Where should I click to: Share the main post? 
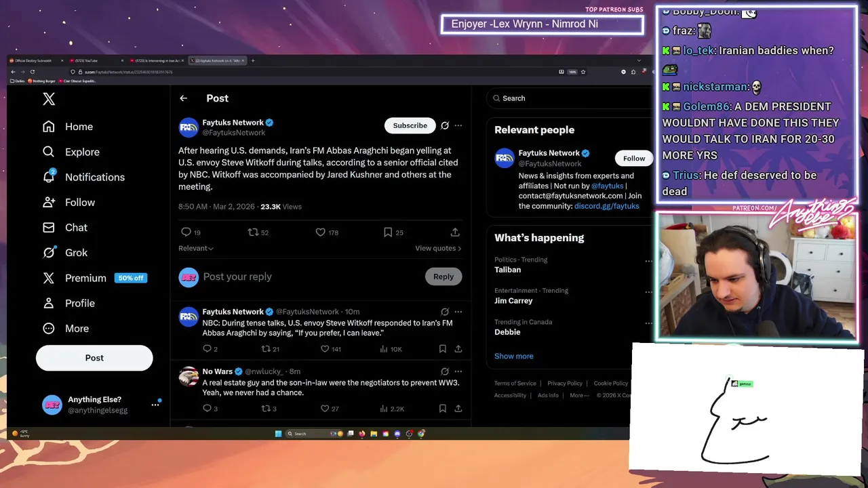[455, 232]
